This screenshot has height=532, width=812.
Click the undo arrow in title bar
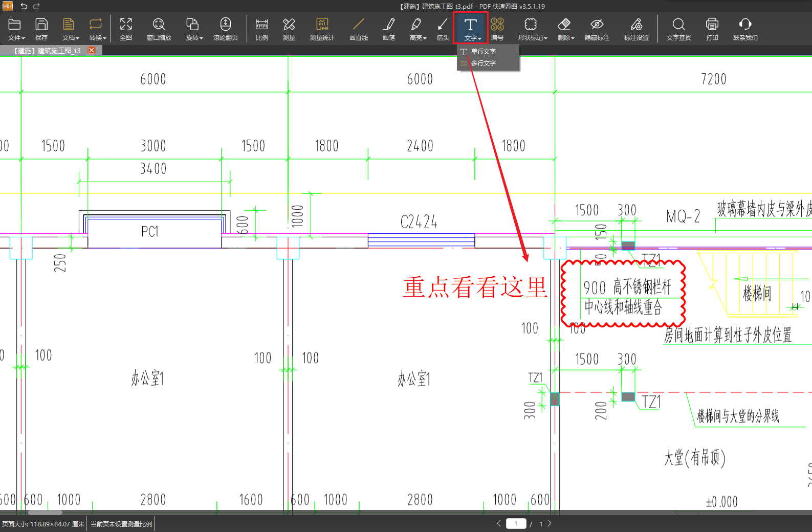(24, 6)
